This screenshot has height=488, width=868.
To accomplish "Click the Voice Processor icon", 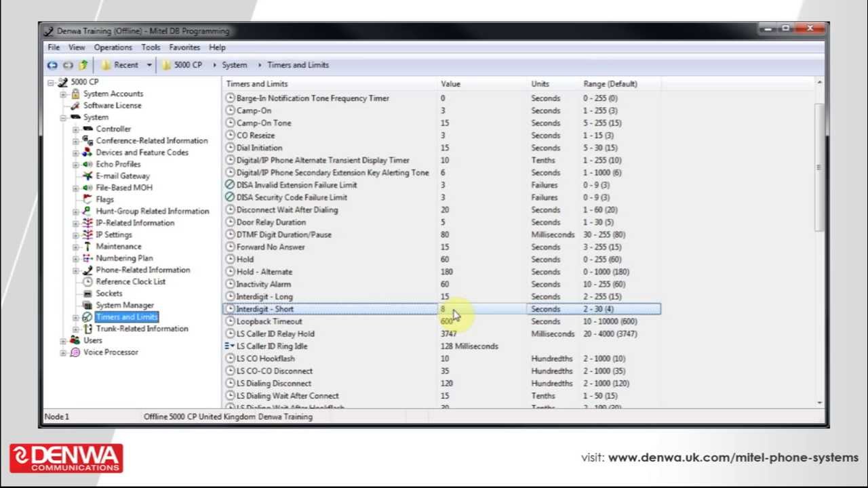I will [x=75, y=352].
